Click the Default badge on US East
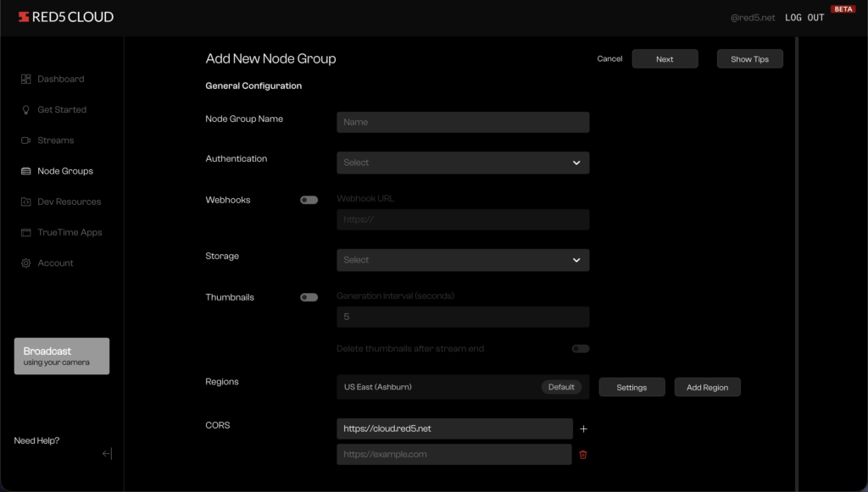This screenshot has height=492, width=868. click(561, 387)
